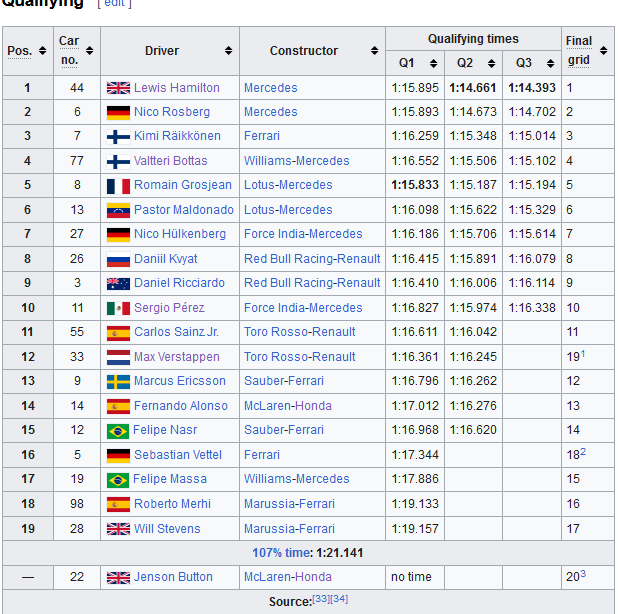Open Mercedes link in Hamilton's row
This screenshot has height=614, width=618.
point(271,87)
